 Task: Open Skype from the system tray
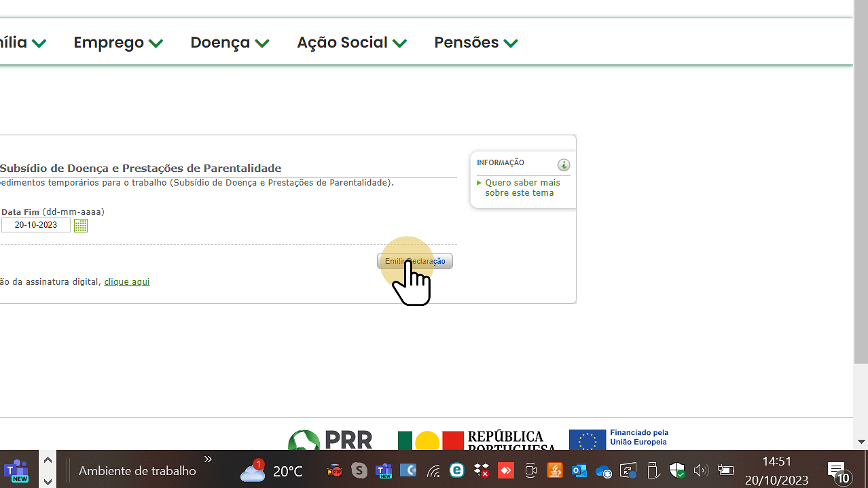(359, 470)
